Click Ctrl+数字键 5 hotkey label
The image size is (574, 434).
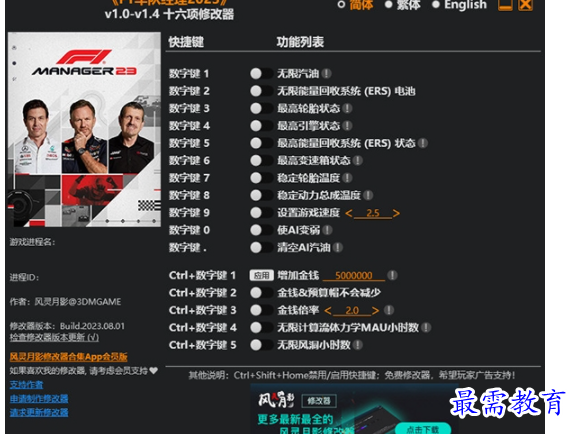202,345
